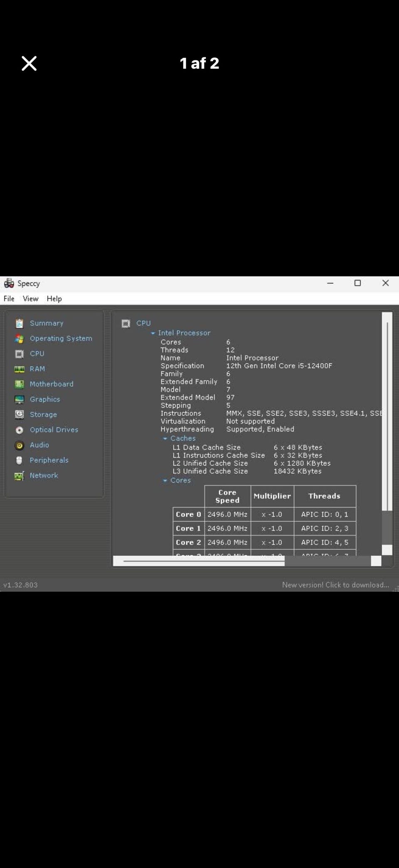Click the Instructions MMX, SSE value

click(304, 414)
